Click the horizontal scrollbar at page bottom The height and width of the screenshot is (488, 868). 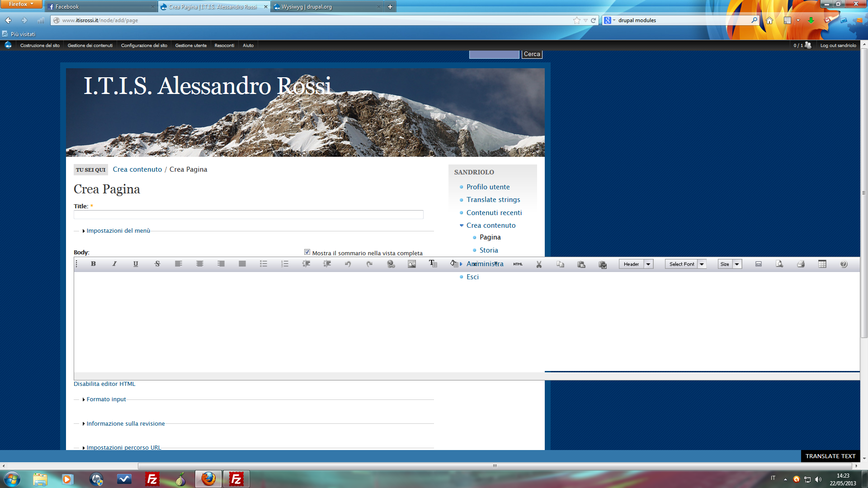[x=495, y=466]
